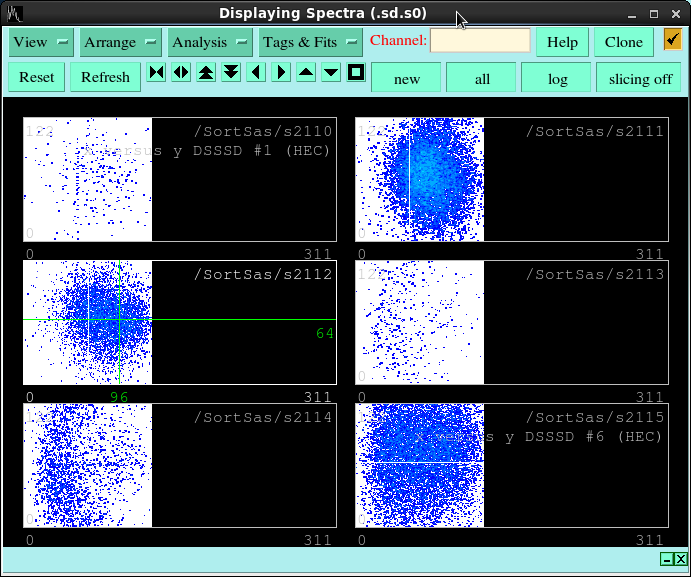Image resolution: width=691 pixels, height=577 pixels.
Task: Click the single down-arrow icon
Action: (331, 72)
